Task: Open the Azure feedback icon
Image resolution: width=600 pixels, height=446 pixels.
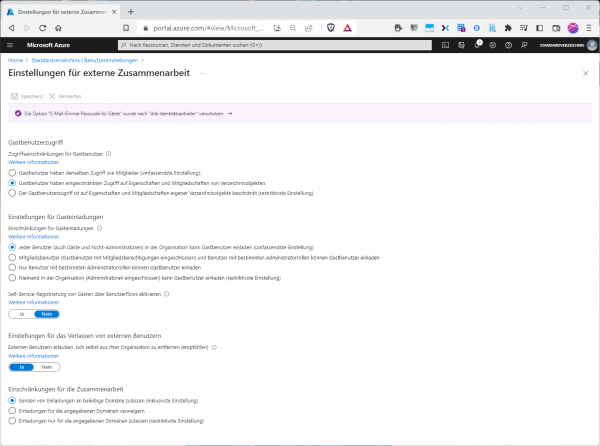Action: (x=524, y=45)
